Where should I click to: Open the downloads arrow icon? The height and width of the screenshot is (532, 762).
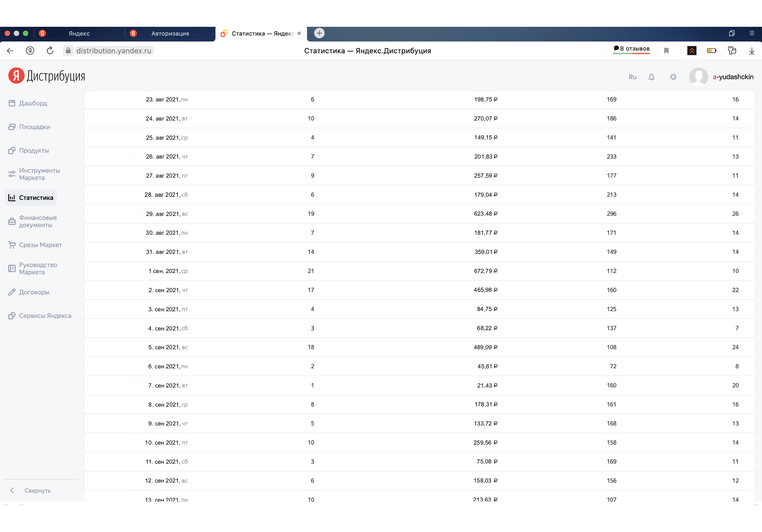click(x=752, y=51)
